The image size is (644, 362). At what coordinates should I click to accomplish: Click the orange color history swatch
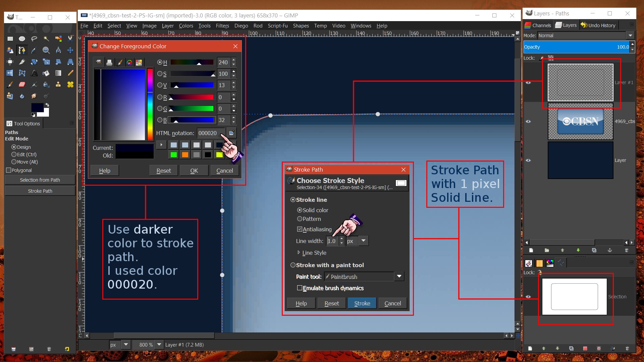click(x=185, y=155)
